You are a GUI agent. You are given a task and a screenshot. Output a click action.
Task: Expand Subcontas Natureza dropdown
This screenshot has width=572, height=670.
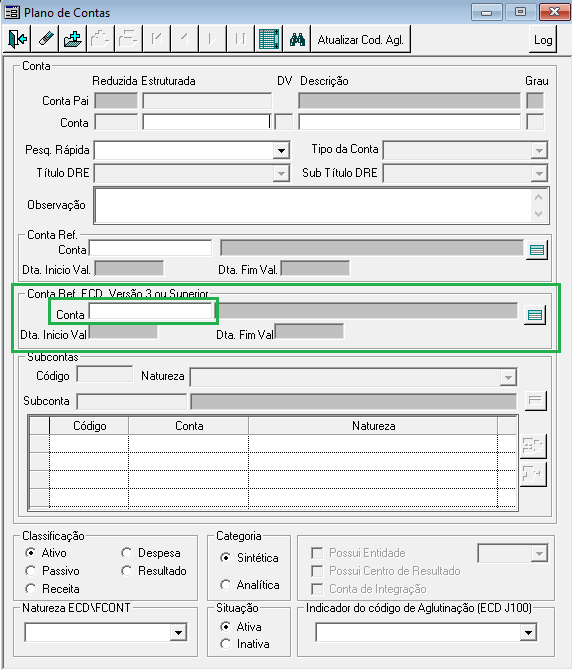[508, 377]
